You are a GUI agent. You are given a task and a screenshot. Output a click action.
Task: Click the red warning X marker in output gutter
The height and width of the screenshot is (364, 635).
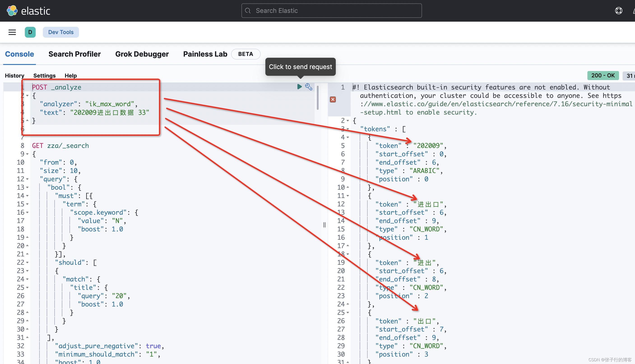tap(333, 99)
